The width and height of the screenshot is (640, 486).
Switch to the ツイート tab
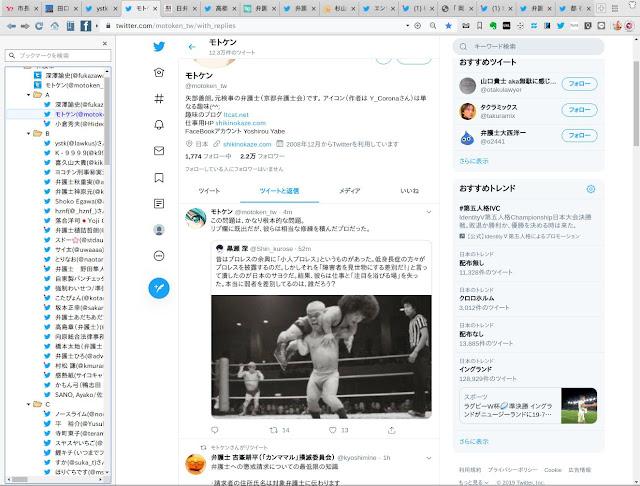pyautogui.click(x=209, y=191)
